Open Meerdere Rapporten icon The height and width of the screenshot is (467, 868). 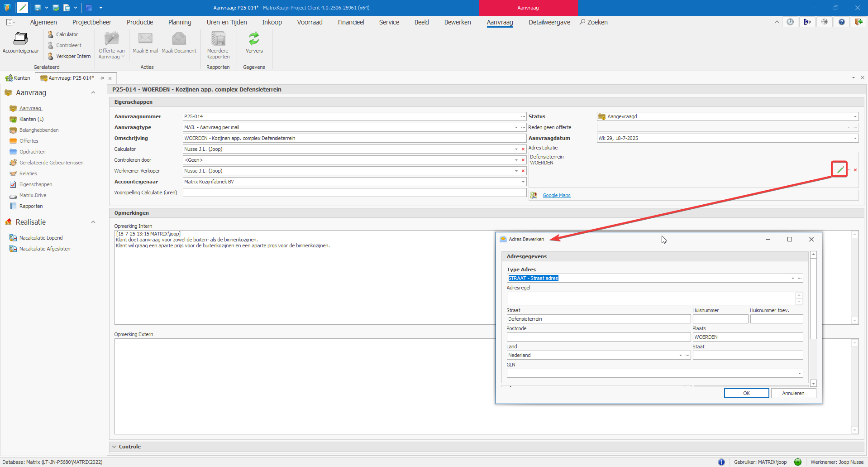[x=218, y=45]
